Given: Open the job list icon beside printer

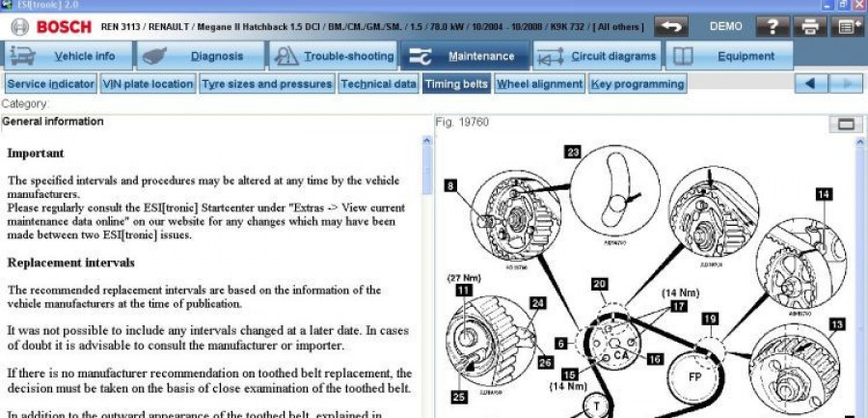Looking at the screenshot, I should pyautogui.click(x=847, y=27).
